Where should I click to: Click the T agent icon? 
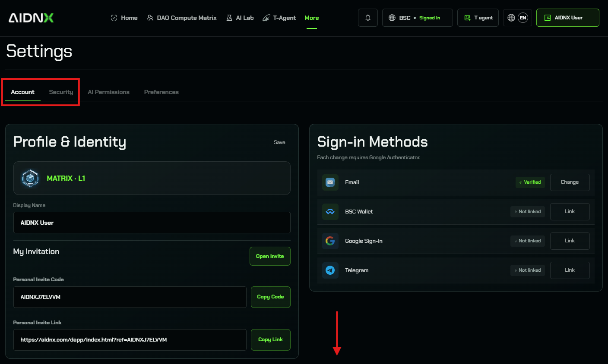(467, 18)
